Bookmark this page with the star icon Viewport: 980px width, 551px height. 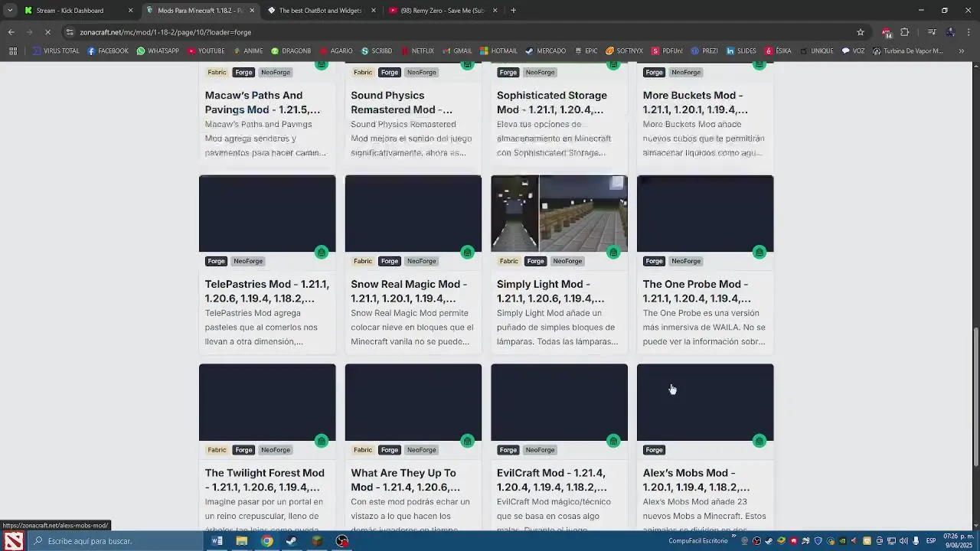click(x=861, y=32)
